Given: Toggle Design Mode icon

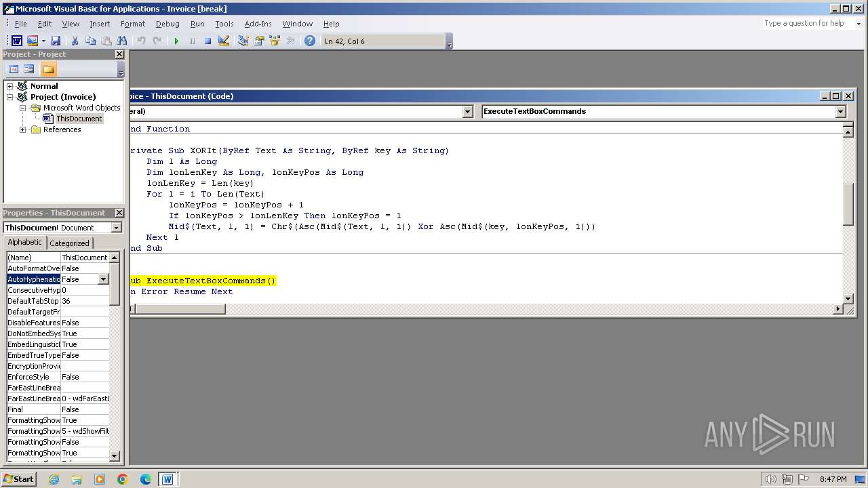Looking at the screenshot, I should 224,41.
